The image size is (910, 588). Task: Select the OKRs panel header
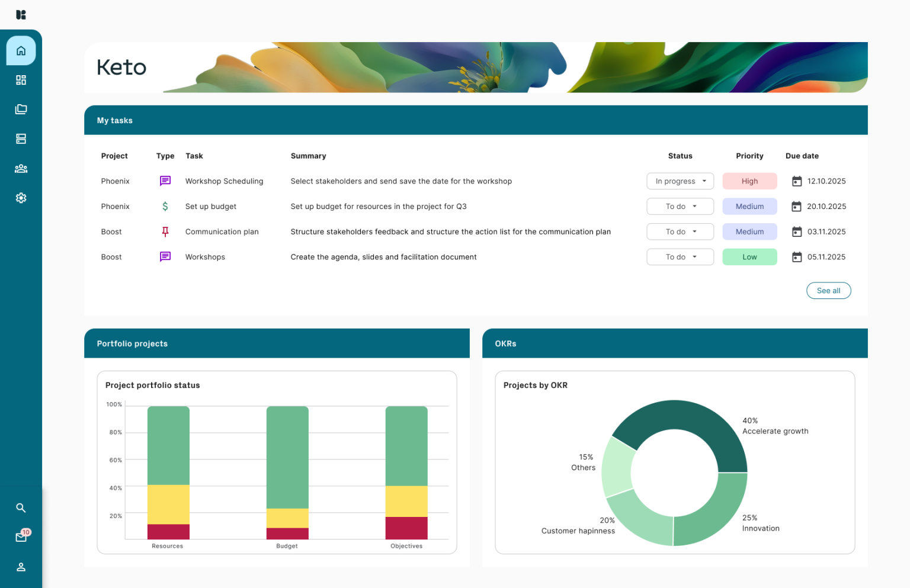point(505,343)
